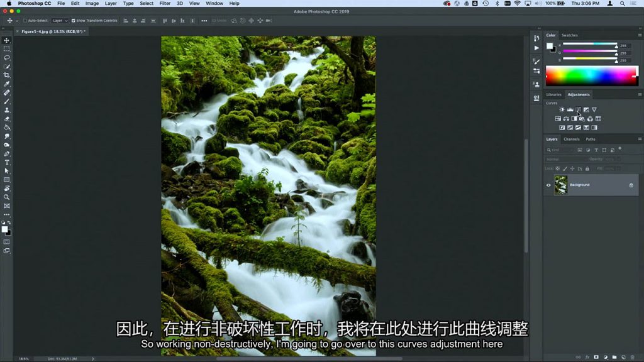Open the History panel icon
Screen dimensions: 644x362
pos(536,38)
